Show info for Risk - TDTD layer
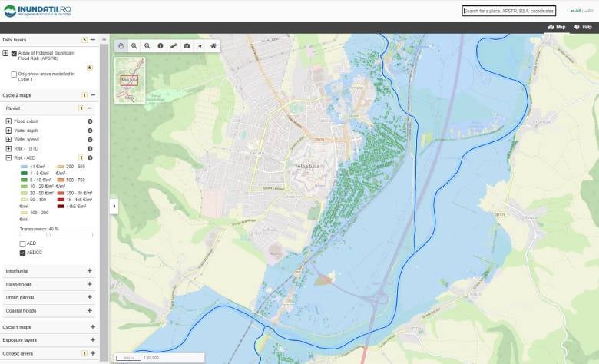The height and width of the screenshot is (364, 599). [90, 148]
